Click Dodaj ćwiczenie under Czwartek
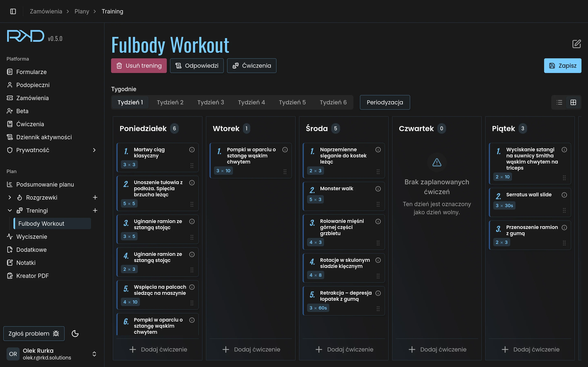Image resolution: width=588 pixels, height=367 pixels. 437,349
